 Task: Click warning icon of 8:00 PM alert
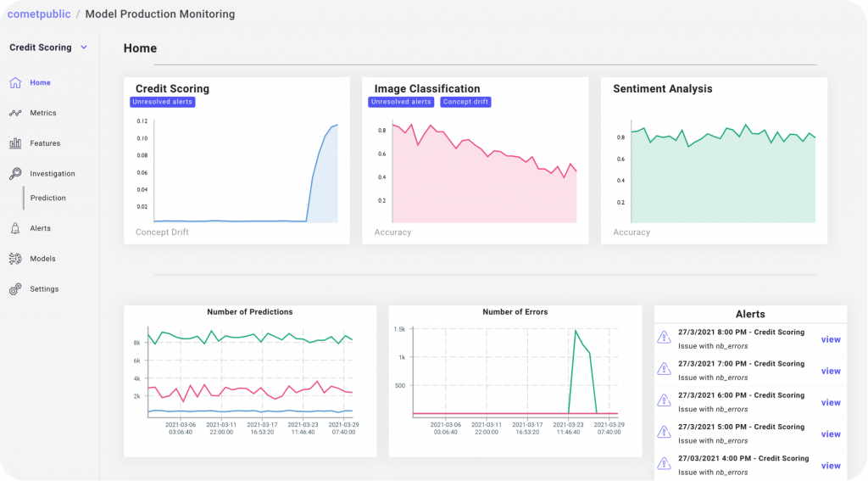click(665, 338)
